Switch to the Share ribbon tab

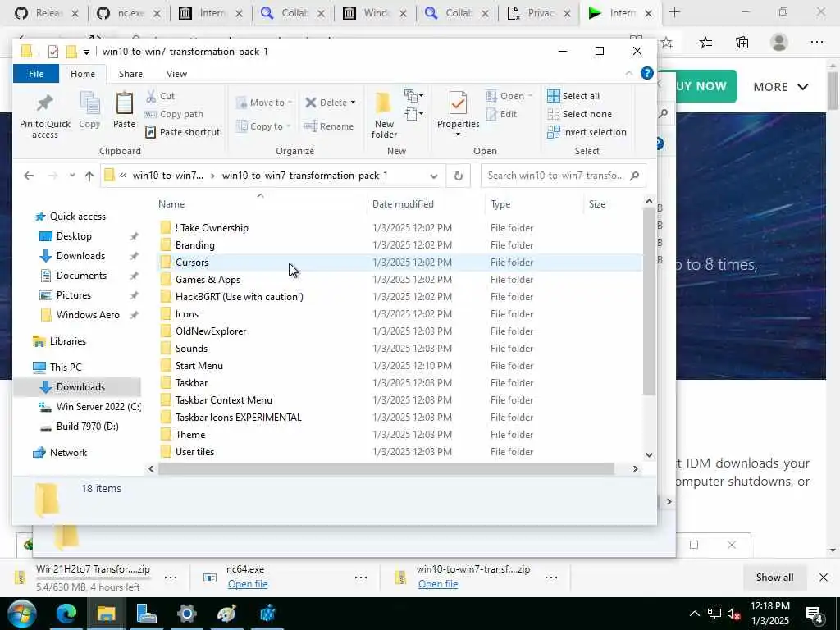[x=130, y=74]
